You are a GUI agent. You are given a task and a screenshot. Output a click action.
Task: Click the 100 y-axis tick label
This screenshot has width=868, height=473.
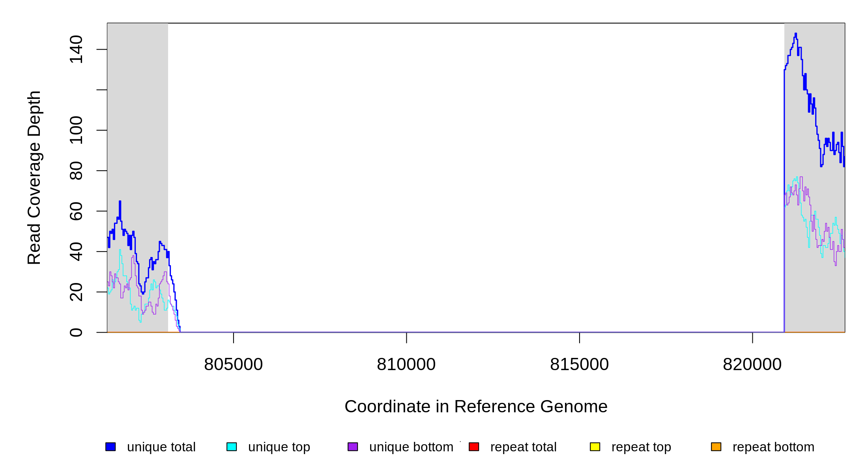coord(76,130)
